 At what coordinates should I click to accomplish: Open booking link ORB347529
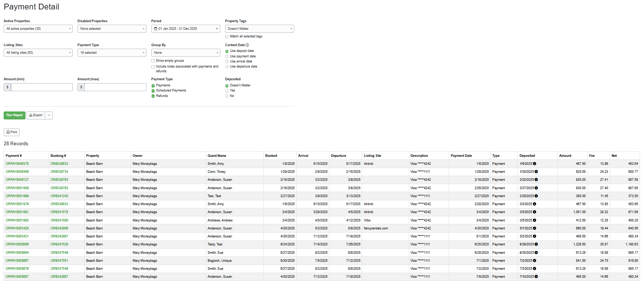(x=59, y=244)
